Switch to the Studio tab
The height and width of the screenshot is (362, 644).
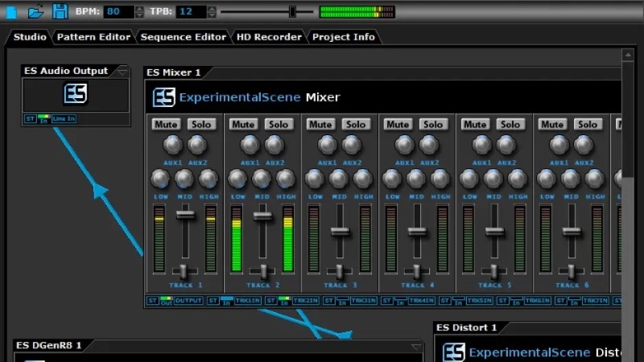coord(30,37)
